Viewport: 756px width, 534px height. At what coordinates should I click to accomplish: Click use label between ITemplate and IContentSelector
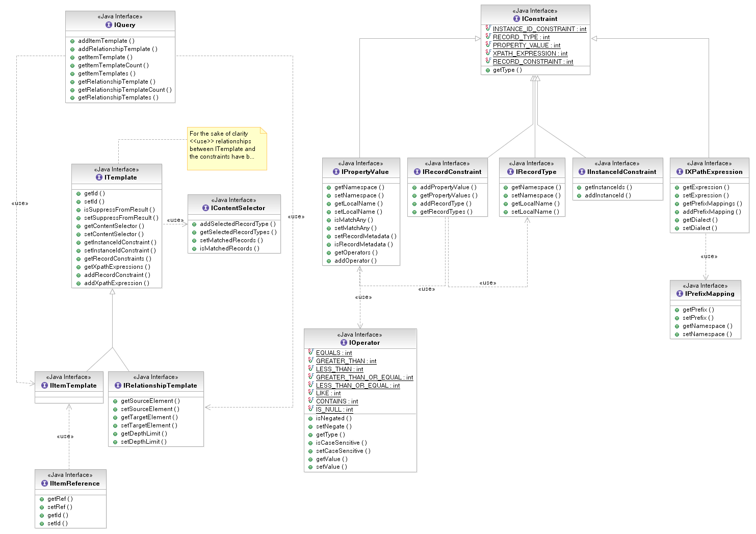tap(175, 220)
